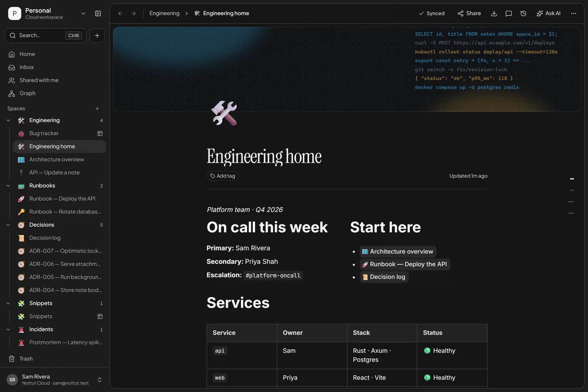Select Engineering home in sidebar

(x=60, y=147)
